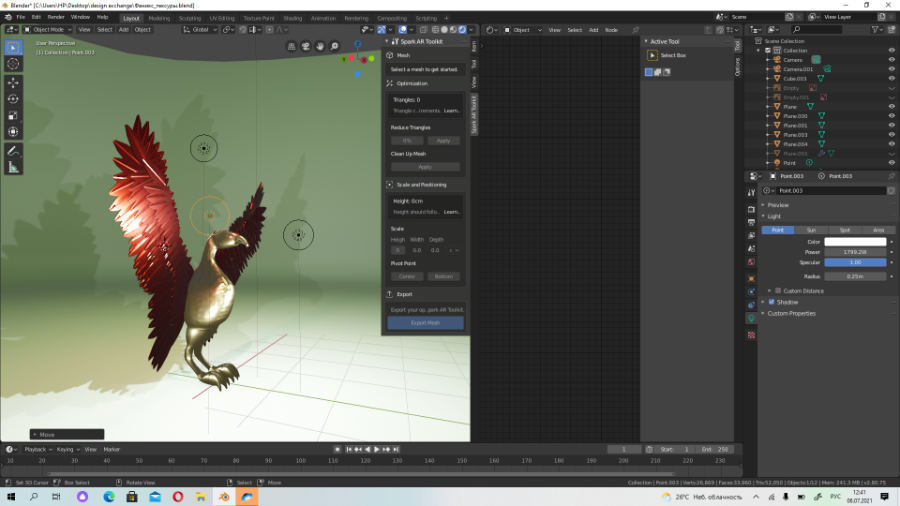Set light type to Area

878,230
